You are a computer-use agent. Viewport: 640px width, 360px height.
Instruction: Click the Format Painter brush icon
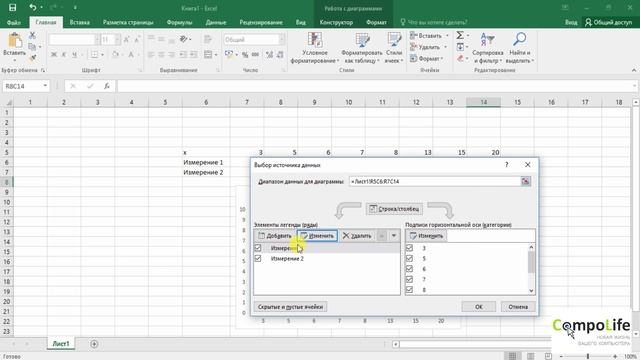click(32, 58)
